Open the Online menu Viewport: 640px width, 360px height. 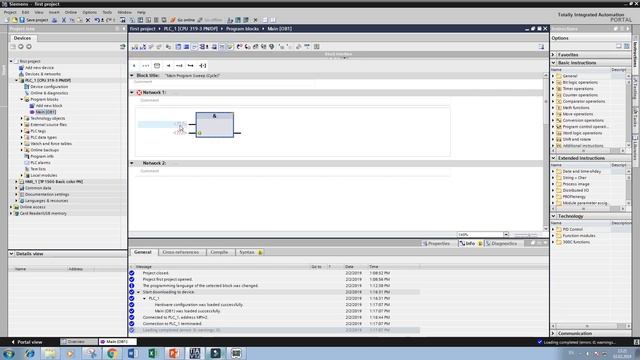[71, 12]
